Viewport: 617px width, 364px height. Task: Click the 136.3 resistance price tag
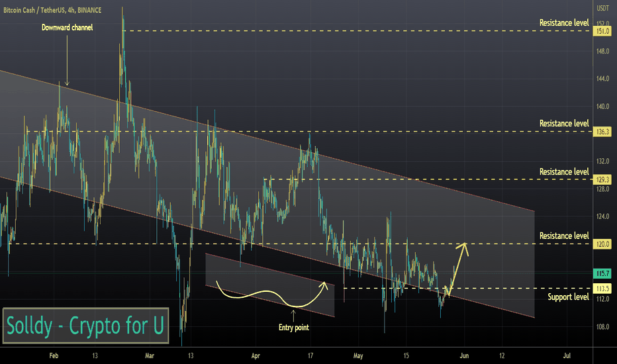click(602, 132)
